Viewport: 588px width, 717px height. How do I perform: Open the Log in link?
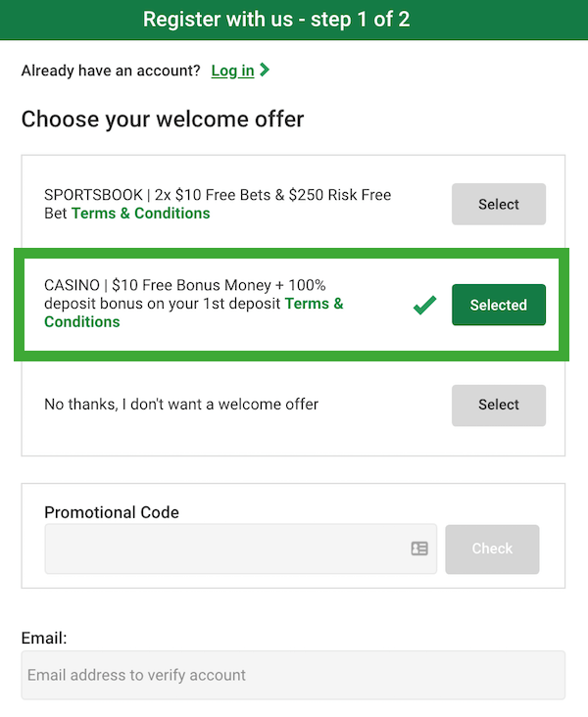tap(232, 71)
